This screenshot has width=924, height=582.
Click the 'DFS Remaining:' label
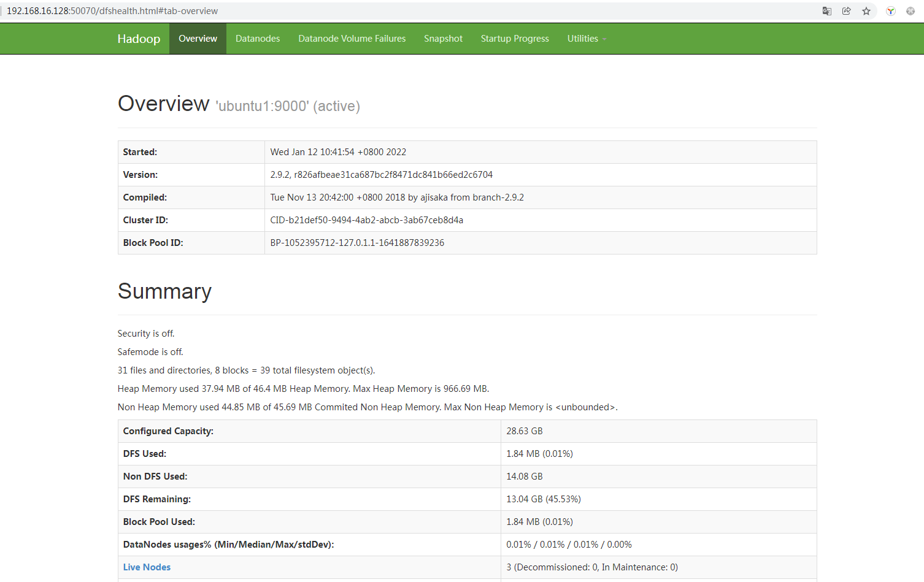point(157,499)
